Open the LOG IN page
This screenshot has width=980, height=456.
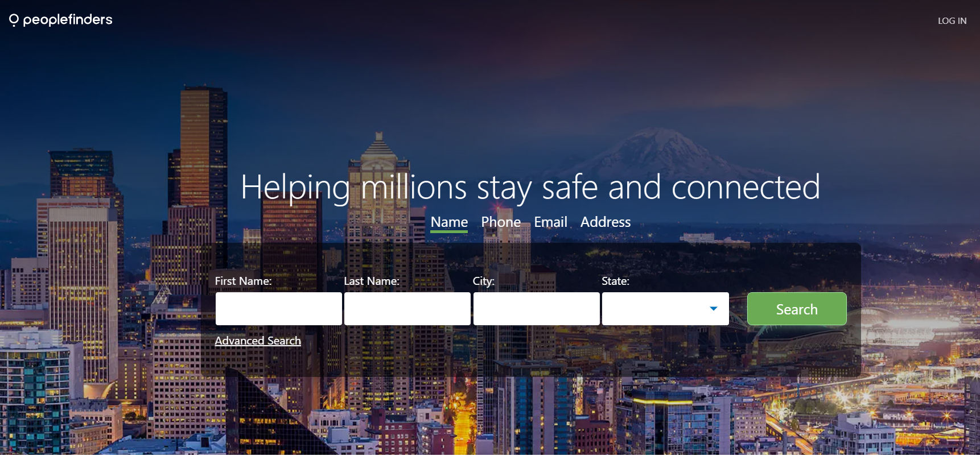(952, 20)
